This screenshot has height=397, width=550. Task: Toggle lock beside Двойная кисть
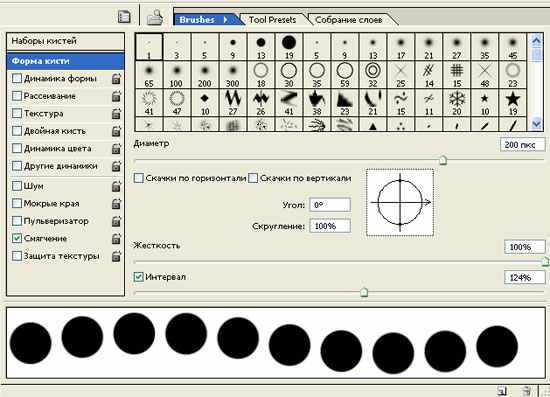[x=116, y=131]
